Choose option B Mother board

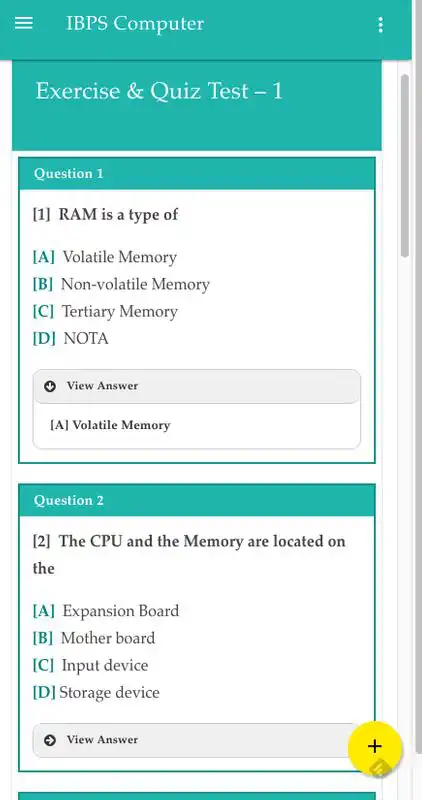coord(94,638)
